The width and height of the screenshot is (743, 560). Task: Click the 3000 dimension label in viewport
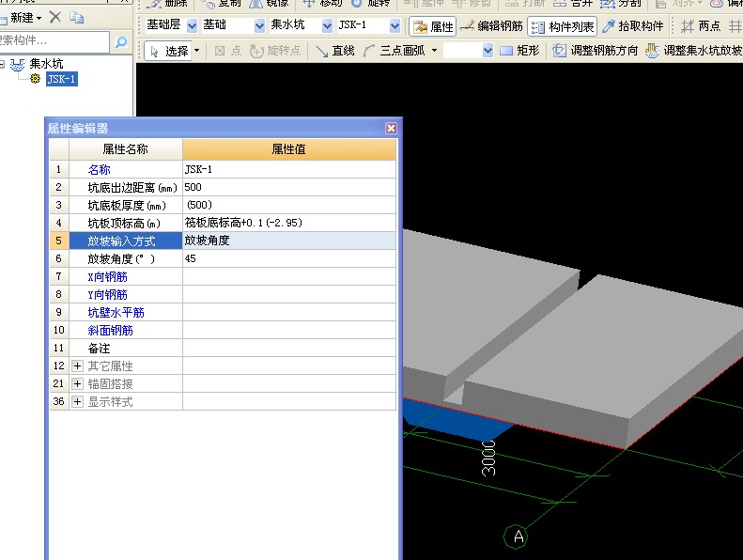point(488,458)
